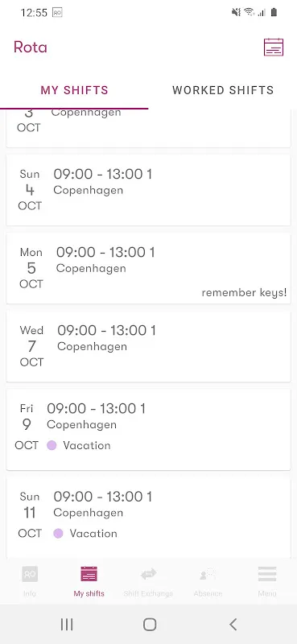Tap the purple Vacation dot on 9 Oct

(52, 445)
